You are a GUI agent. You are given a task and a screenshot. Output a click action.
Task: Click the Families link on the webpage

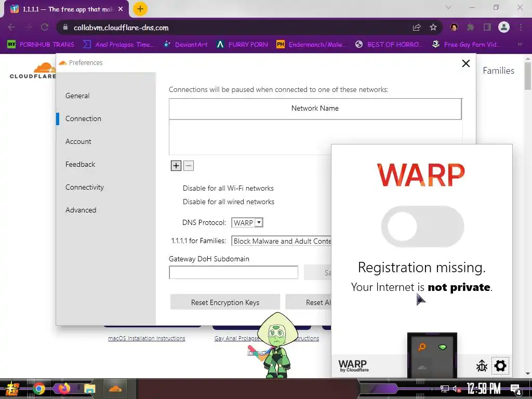[498, 71]
